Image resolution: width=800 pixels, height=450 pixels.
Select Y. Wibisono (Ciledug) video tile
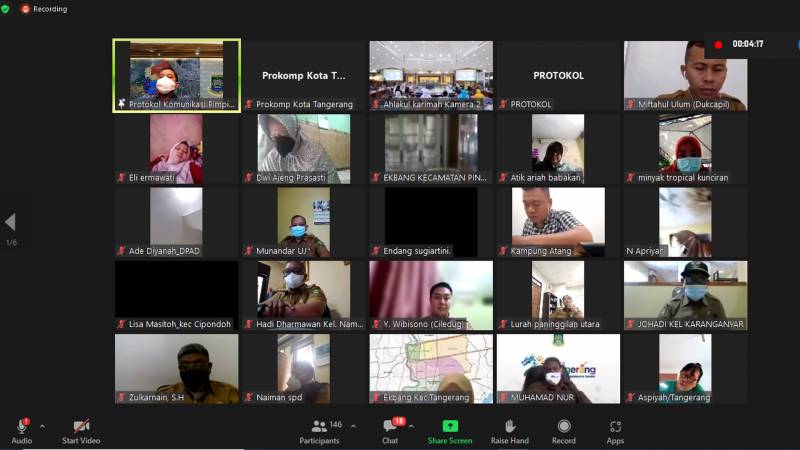431,295
